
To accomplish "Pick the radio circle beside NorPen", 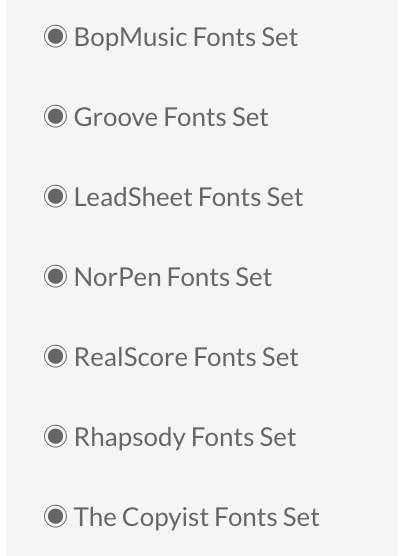I will [x=55, y=276].
